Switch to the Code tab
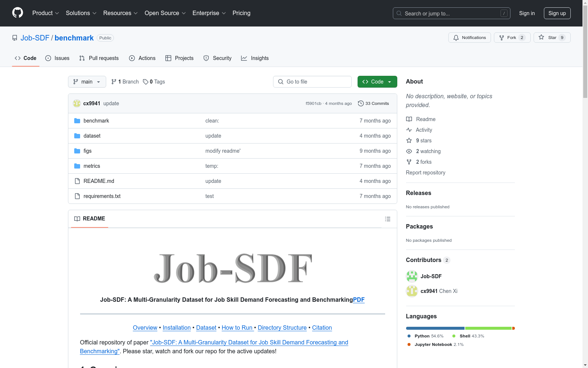Viewport: 588px width, 368px height. 26,58
